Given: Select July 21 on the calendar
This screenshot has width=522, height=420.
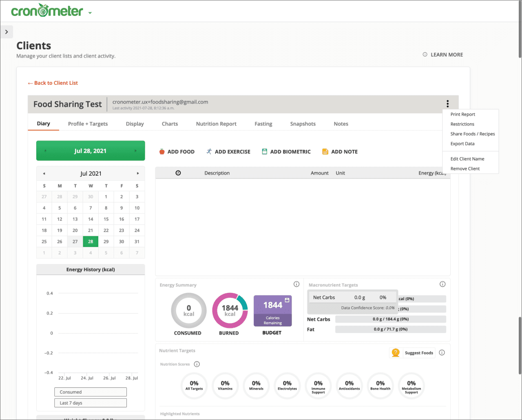Looking at the screenshot, I should [90, 230].
